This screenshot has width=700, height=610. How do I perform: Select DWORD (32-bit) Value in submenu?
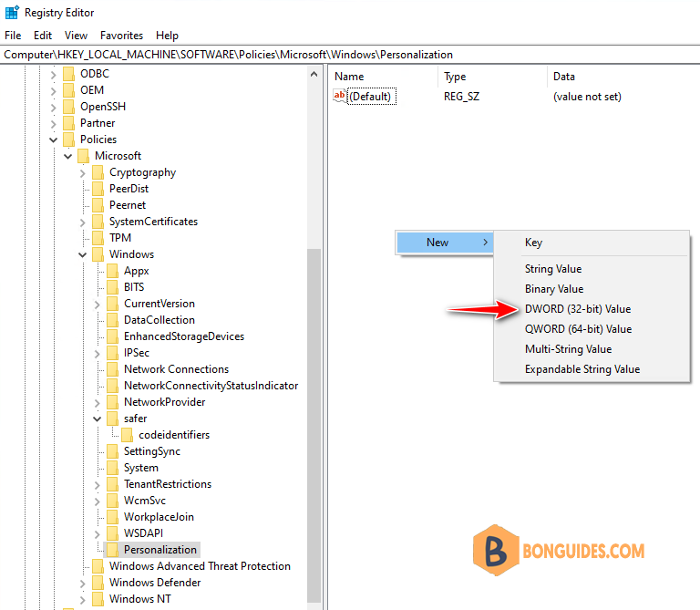pyautogui.click(x=578, y=309)
